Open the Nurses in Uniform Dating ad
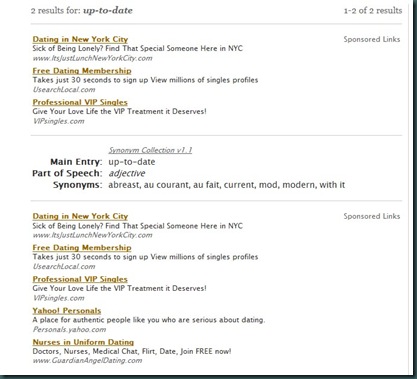 (x=83, y=342)
